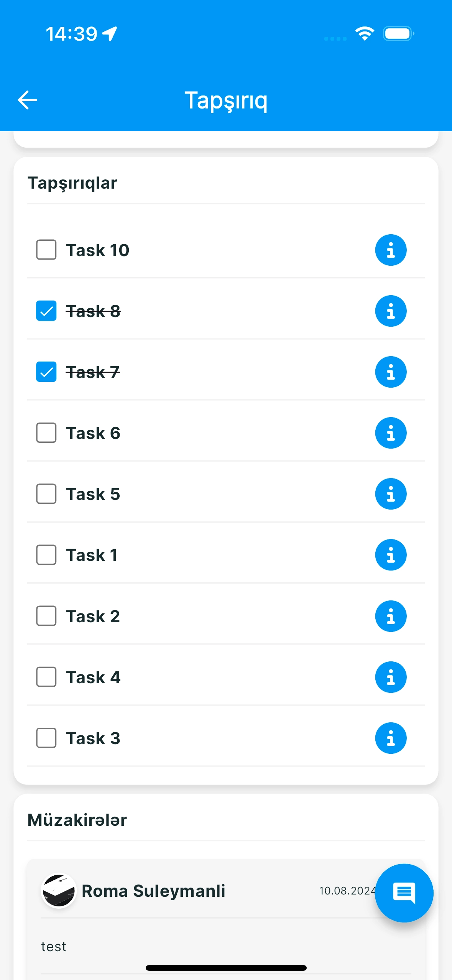Open info for Task 2
Viewport: 452px width, 980px height.
click(x=390, y=616)
